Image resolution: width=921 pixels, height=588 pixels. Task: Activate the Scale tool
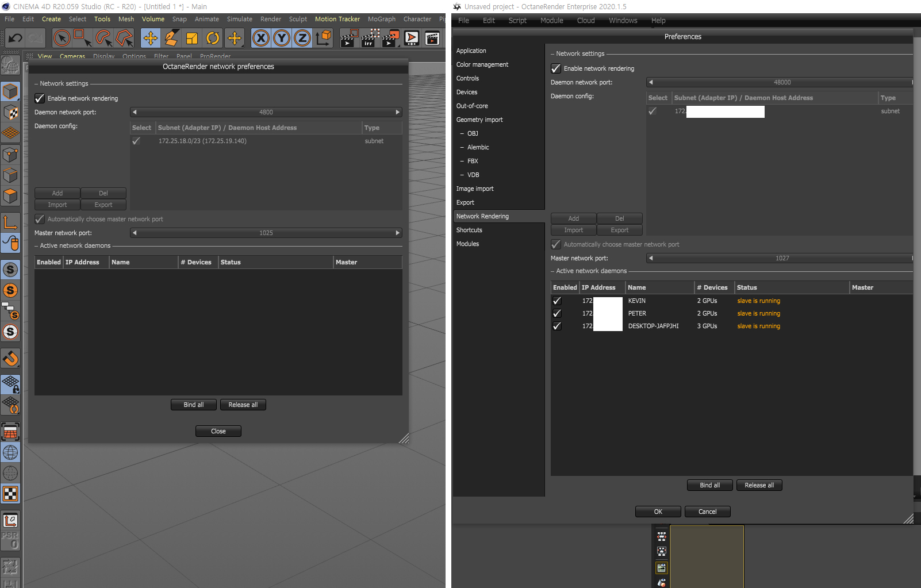click(192, 39)
